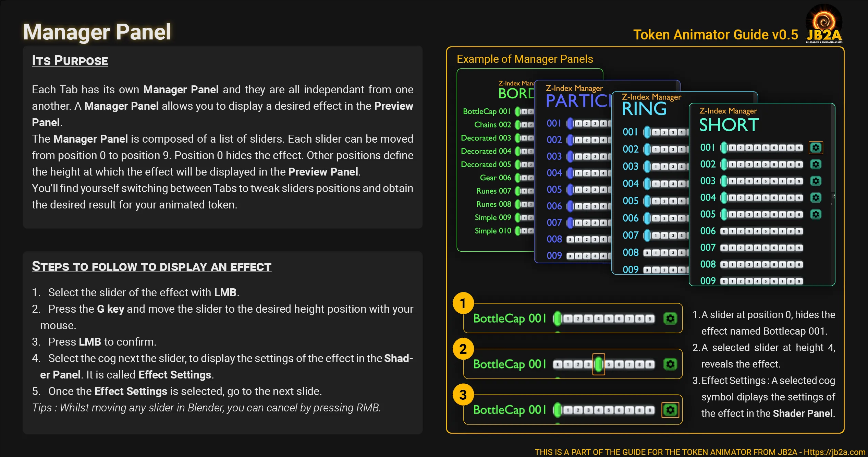Click the highlighted slider handle at position 4
The image size is (868, 457).
point(599,364)
